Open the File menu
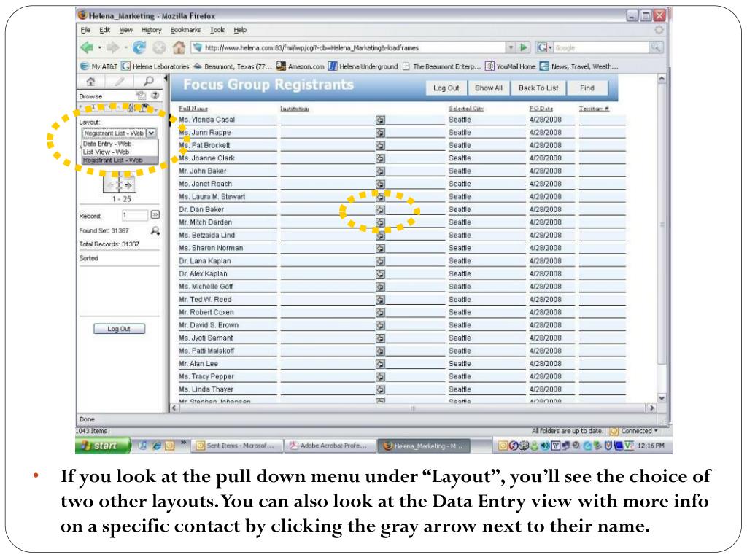Viewport: 747px width, 560px height. [85, 30]
